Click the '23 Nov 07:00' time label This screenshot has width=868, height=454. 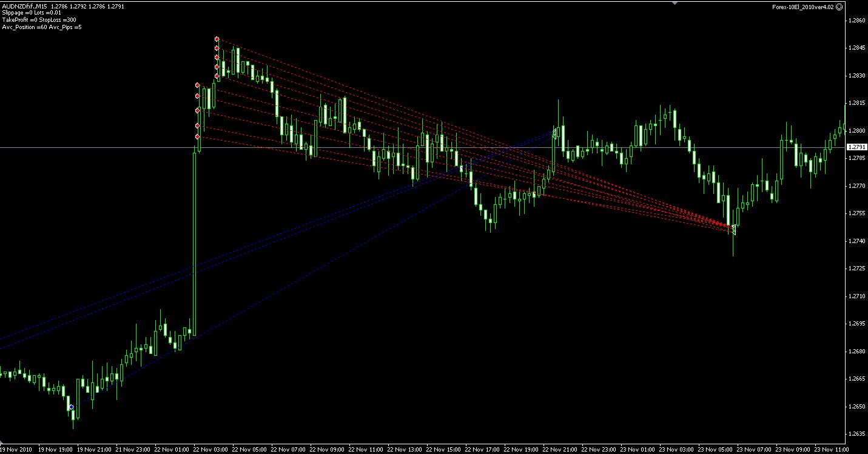point(755,450)
